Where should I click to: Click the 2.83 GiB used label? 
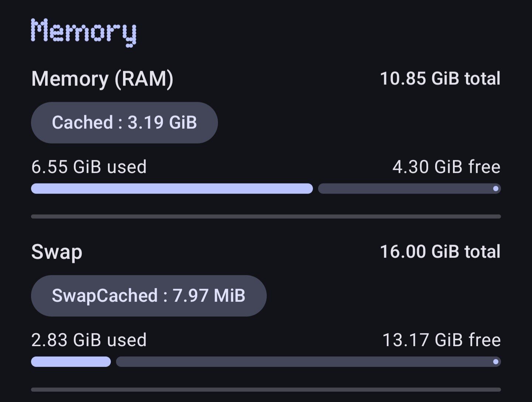coord(89,340)
